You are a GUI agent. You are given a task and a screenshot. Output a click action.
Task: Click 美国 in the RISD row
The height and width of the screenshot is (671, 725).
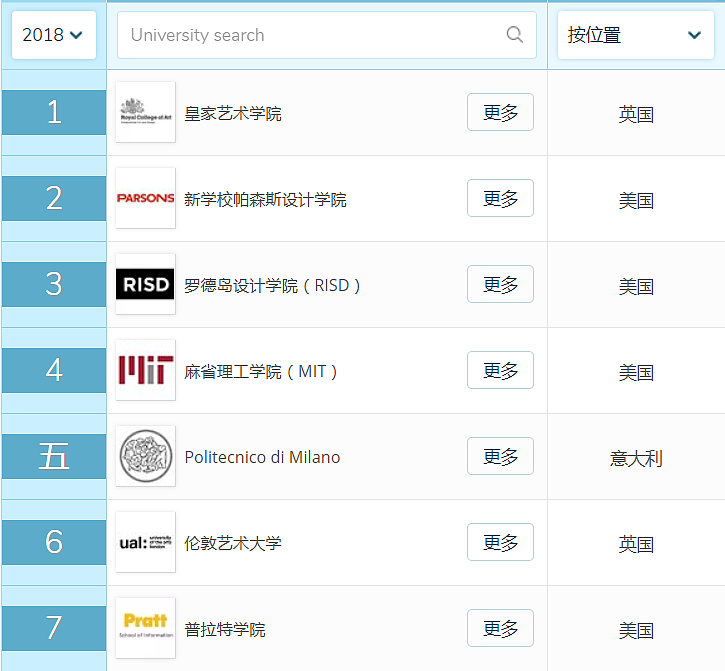coord(636,287)
